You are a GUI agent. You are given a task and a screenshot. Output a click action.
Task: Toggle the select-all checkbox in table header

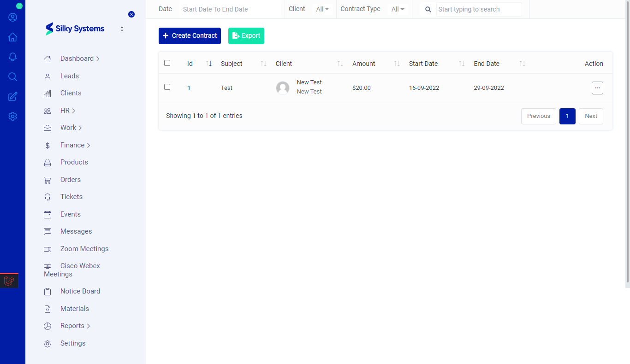[x=167, y=63]
